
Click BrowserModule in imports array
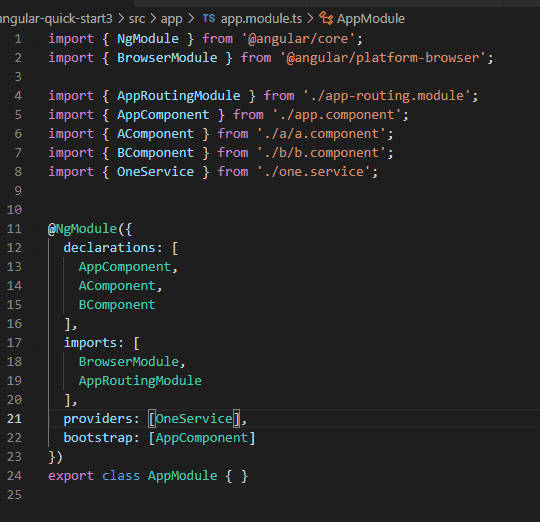129,362
